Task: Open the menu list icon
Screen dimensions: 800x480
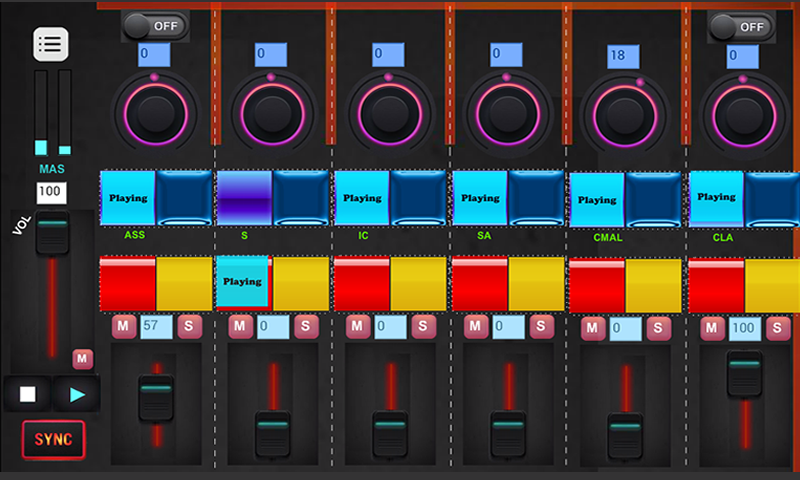Action: [51, 44]
